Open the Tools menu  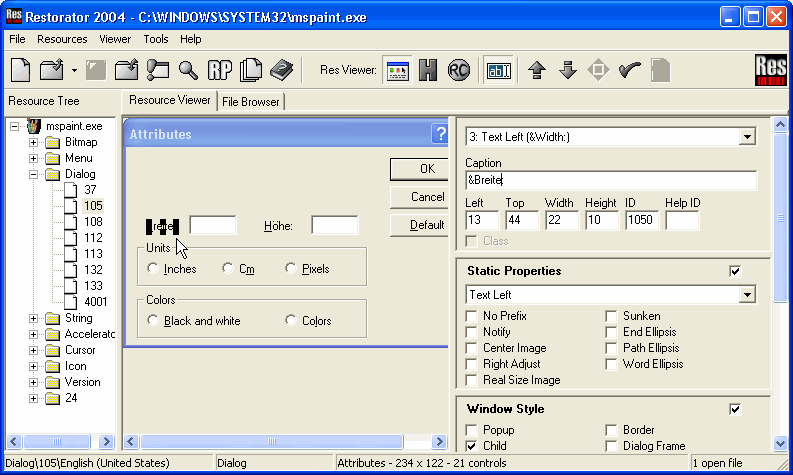(x=156, y=39)
